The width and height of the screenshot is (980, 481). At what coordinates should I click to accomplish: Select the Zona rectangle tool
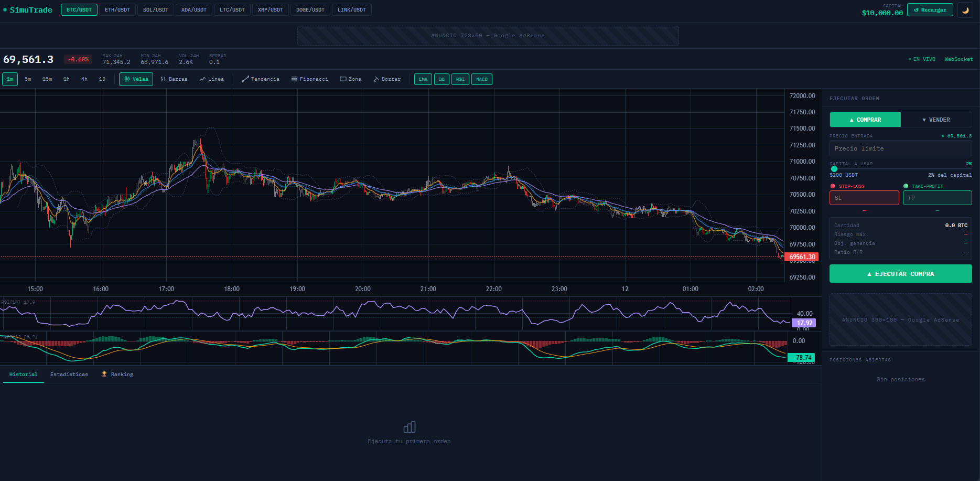[x=350, y=79]
